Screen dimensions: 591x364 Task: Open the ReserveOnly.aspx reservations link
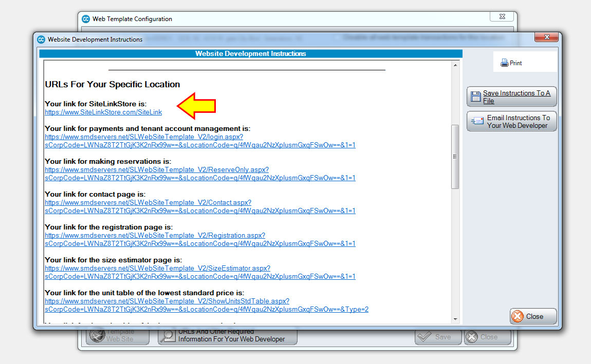pos(200,174)
